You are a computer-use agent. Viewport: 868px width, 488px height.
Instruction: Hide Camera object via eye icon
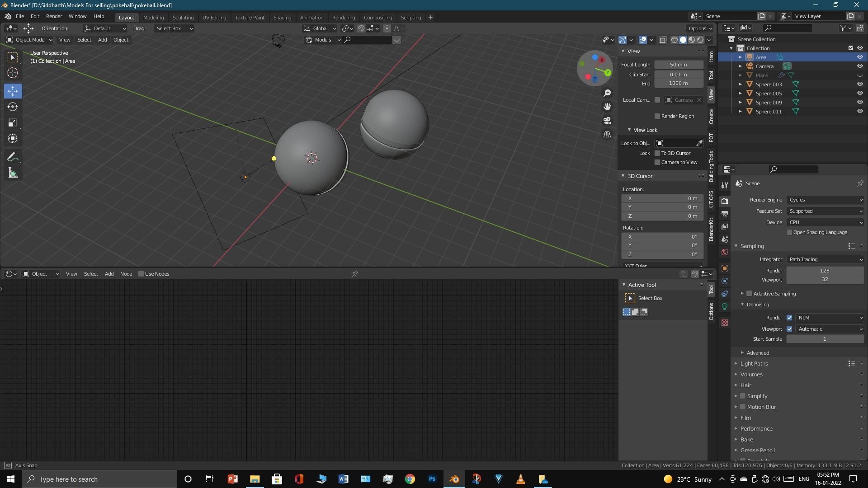860,66
